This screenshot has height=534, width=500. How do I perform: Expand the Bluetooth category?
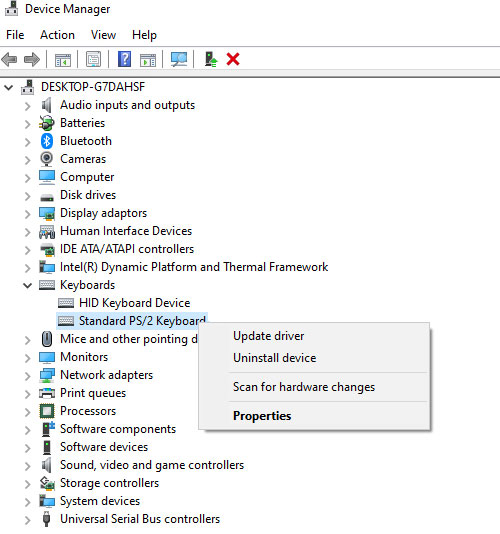point(28,142)
